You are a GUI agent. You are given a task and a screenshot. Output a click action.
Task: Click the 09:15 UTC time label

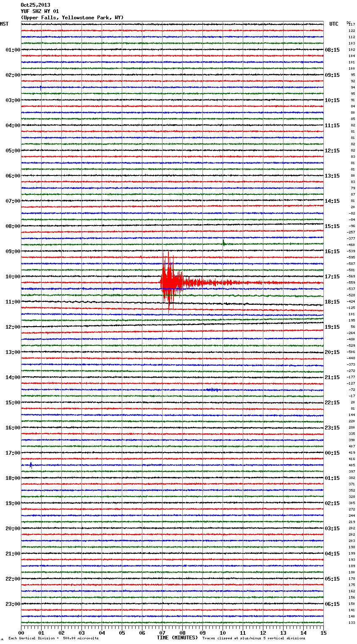click(332, 75)
